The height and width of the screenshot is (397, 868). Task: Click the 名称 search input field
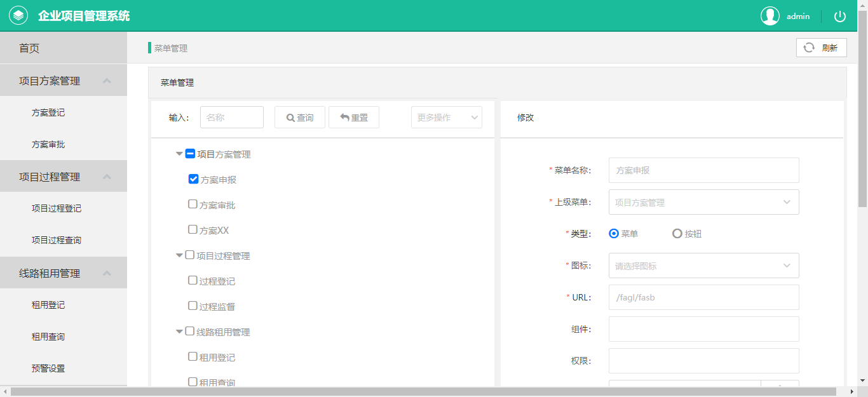(232, 118)
